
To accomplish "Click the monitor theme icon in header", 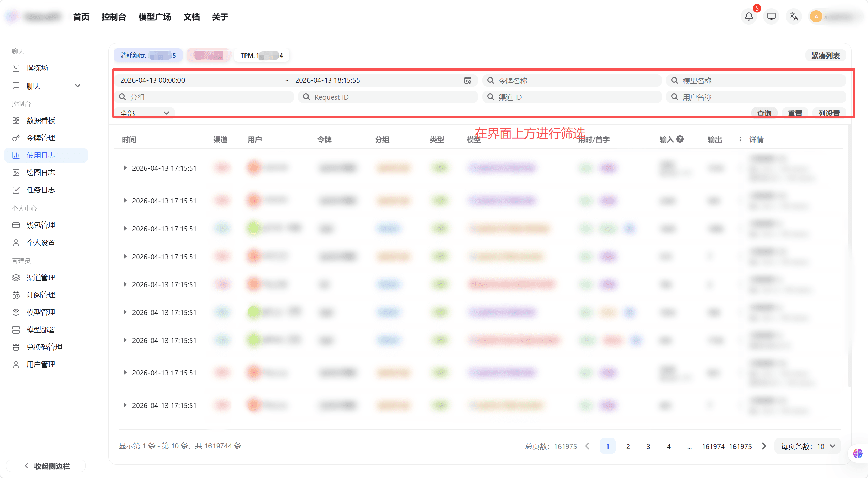I will pyautogui.click(x=771, y=16).
